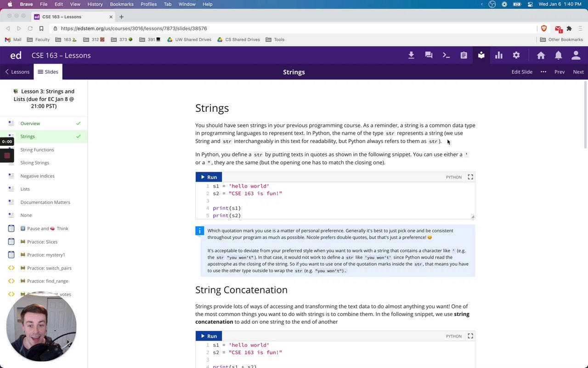Click the address bar URL field

(x=294, y=29)
